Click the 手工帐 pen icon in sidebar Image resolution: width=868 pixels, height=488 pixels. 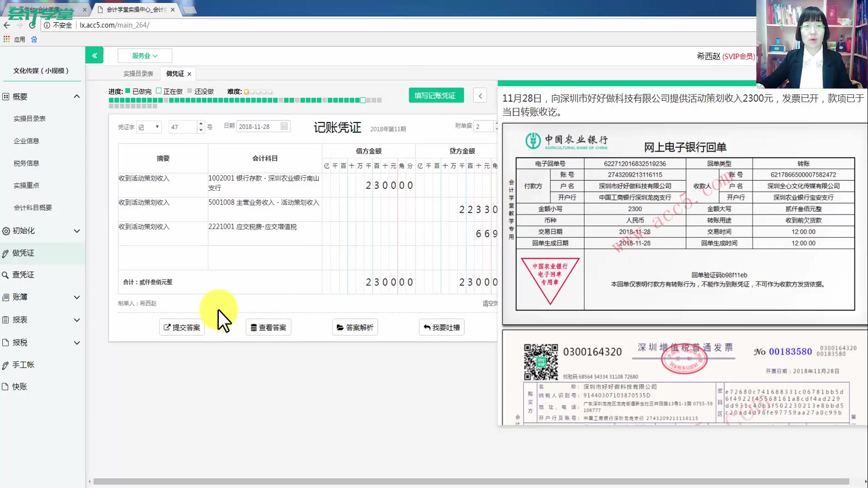[5, 365]
